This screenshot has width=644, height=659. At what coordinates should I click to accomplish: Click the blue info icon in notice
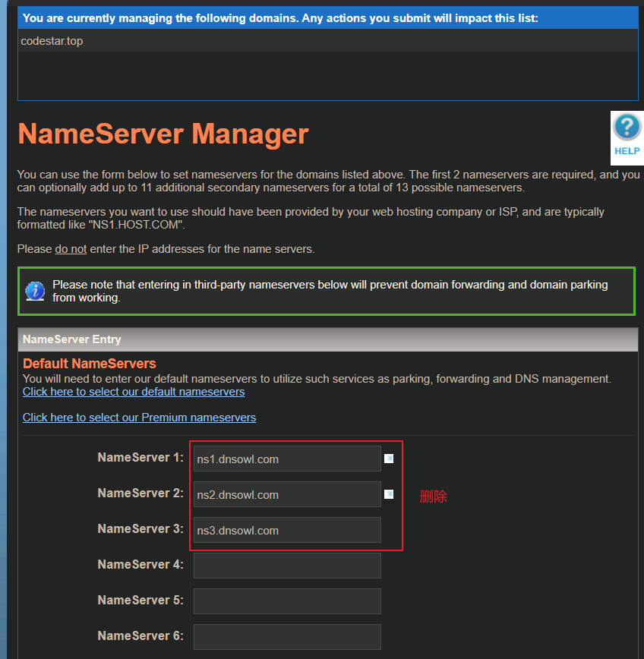35,291
